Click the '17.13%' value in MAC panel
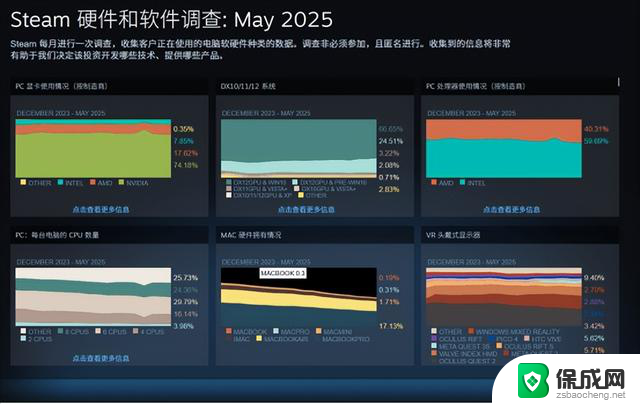This screenshot has height=404, width=640. point(391,326)
